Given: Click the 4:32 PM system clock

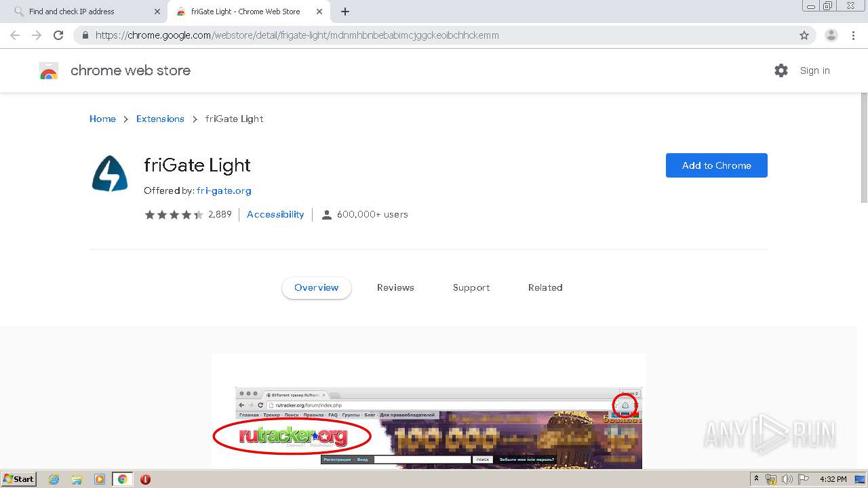Looking at the screenshot, I should click(833, 479).
